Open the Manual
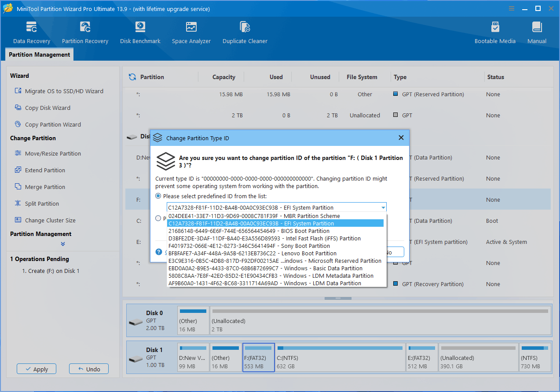The image size is (560, 392). (537, 33)
